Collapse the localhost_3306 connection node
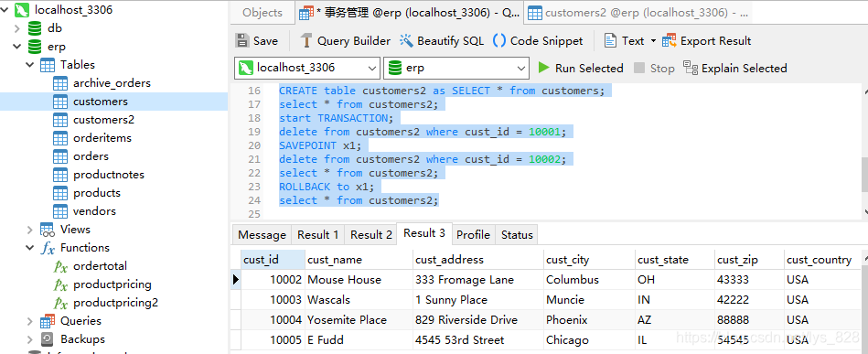The width and height of the screenshot is (868, 354). click(x=5, y=9)
